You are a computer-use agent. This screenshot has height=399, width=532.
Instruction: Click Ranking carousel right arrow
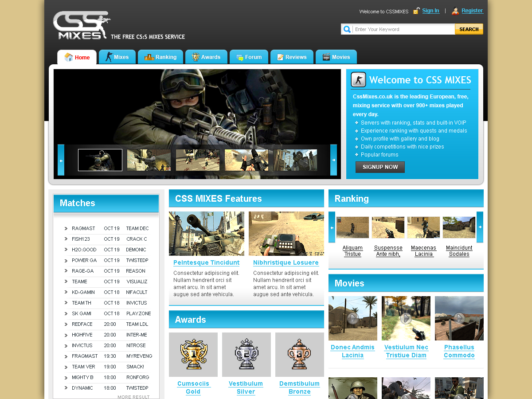click(x=480, y=227)
